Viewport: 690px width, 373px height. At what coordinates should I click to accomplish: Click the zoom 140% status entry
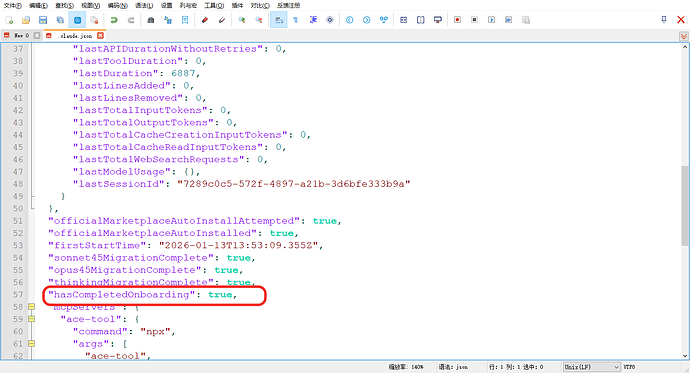(406, 367)
